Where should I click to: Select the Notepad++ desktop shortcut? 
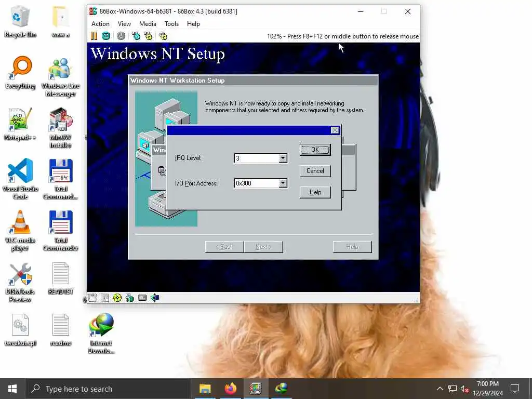(x=20, y=124)
